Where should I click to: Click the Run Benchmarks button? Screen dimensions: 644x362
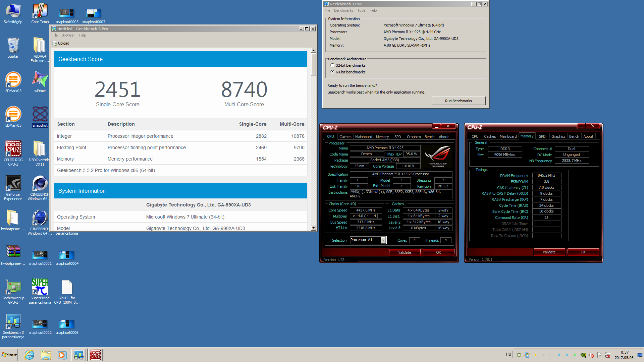458,101
